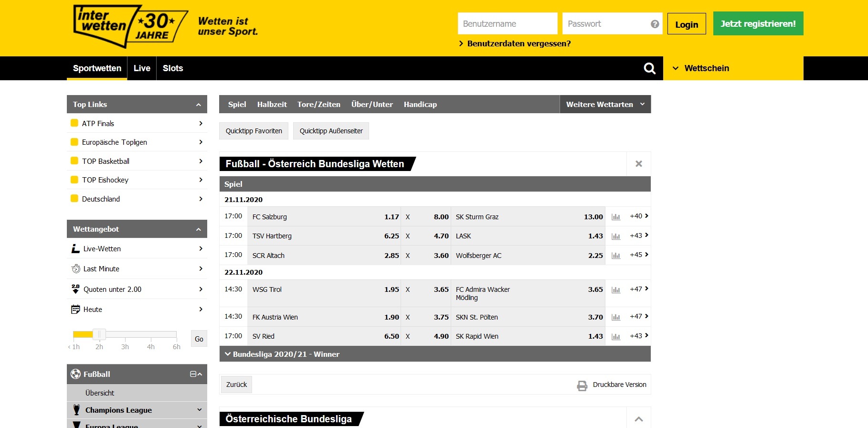Click the Zurück button

tap(236, 385)
